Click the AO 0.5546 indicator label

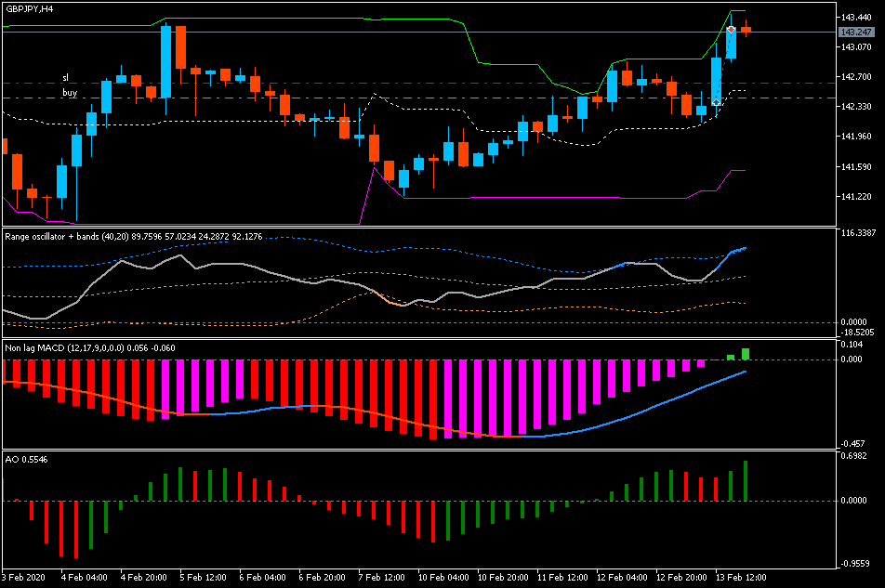click(26, 460)
